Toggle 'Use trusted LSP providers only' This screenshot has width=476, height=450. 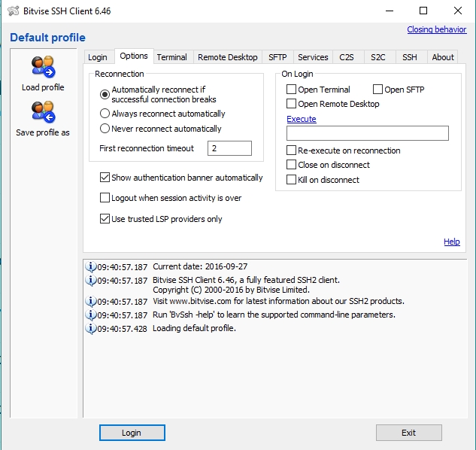(105, 219)
